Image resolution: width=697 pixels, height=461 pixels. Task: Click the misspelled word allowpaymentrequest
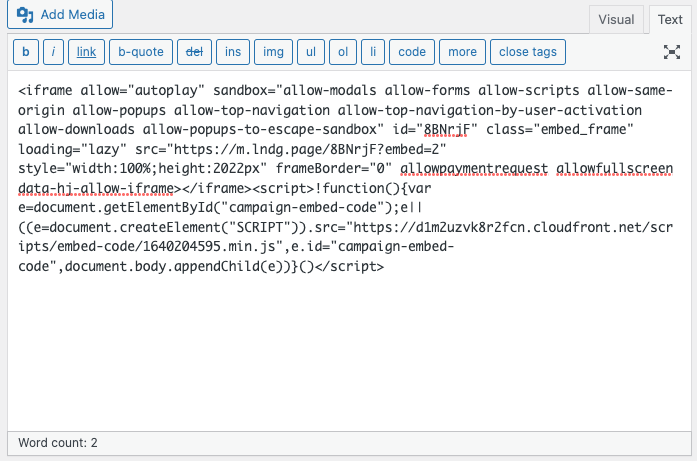(x=474, y=169)
